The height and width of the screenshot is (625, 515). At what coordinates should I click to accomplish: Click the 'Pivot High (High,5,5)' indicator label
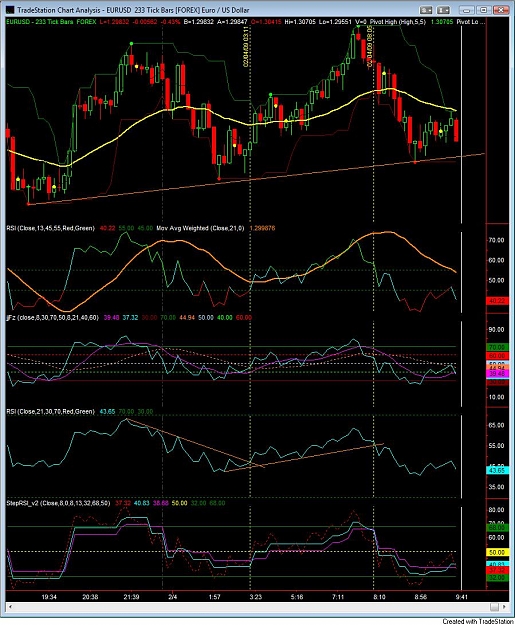click(x=397, y=22)
